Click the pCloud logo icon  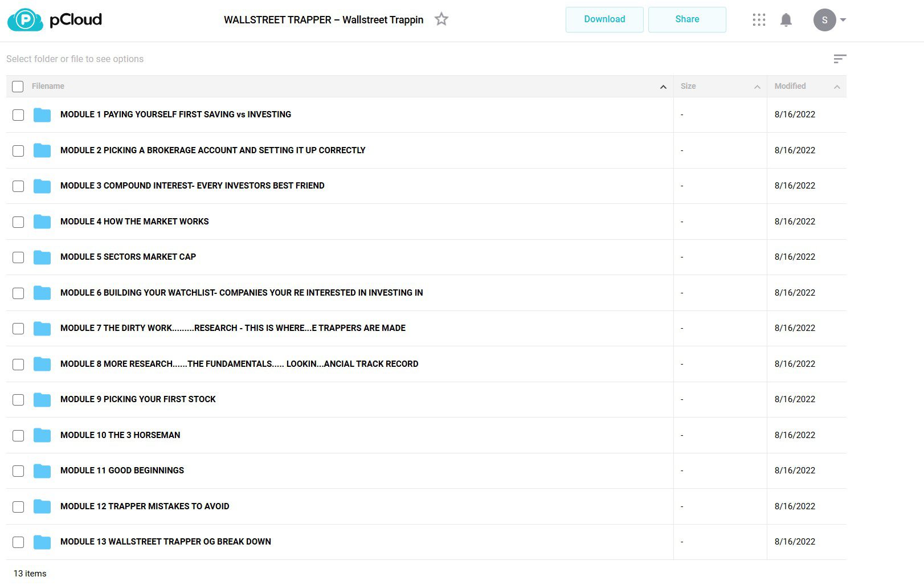(25, 20)
